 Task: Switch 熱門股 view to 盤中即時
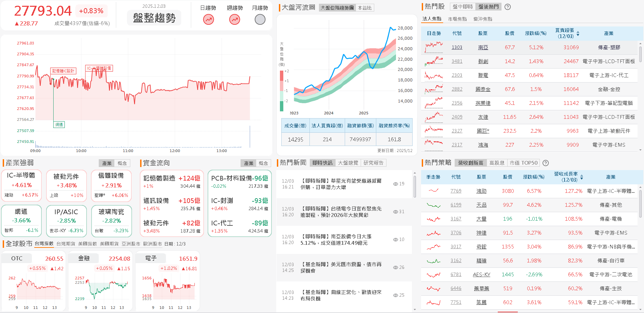462,6
